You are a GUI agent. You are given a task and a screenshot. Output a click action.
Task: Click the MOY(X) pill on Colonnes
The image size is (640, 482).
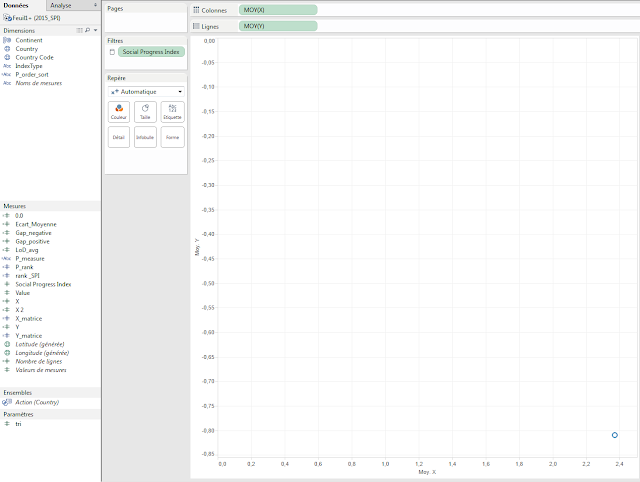(x=278, y=10)
